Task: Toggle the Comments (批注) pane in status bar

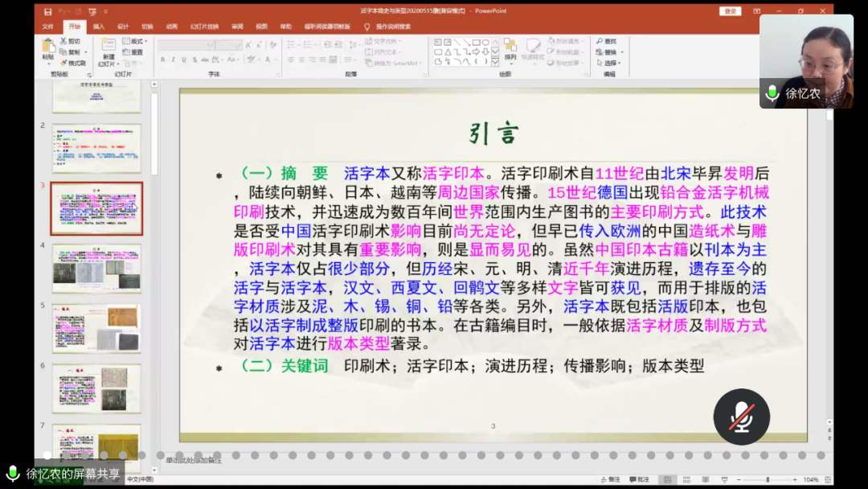Action: (x=639, y=479)
